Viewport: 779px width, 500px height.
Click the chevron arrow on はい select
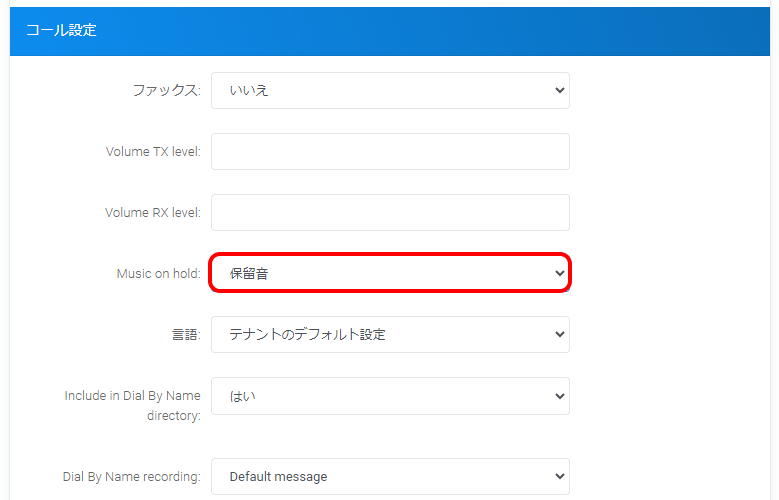[x=558, y=396]
